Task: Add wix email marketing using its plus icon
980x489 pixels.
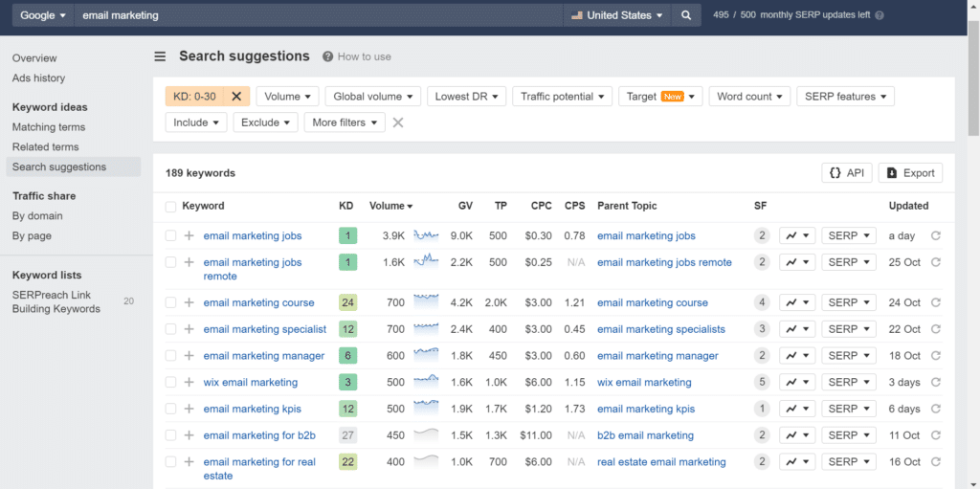Action: point(189,382)
